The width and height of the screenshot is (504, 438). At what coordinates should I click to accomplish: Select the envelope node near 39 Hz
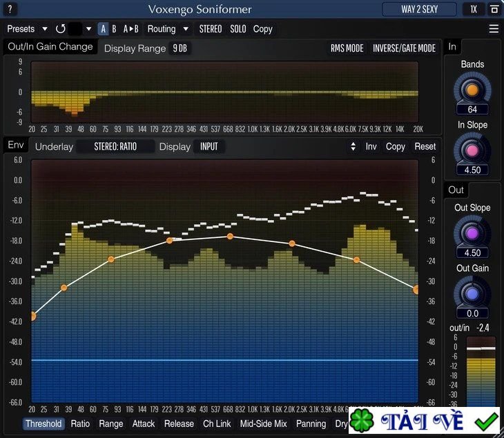(64, 288)
